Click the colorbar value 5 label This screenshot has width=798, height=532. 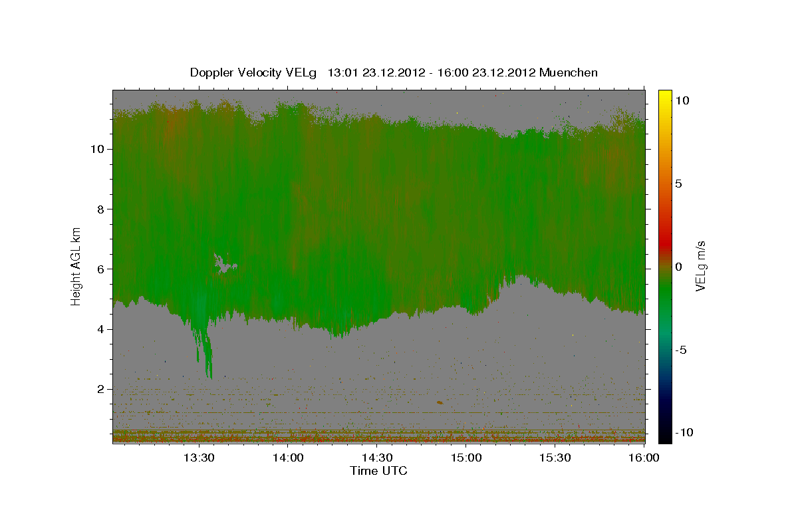pyautogui.click(x=679, y=184)
